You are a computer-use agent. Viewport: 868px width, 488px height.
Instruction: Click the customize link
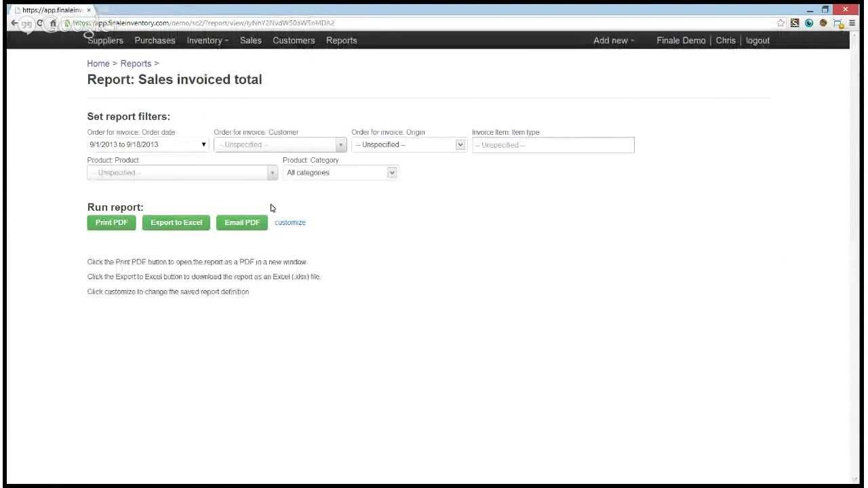tap(290, 222)
